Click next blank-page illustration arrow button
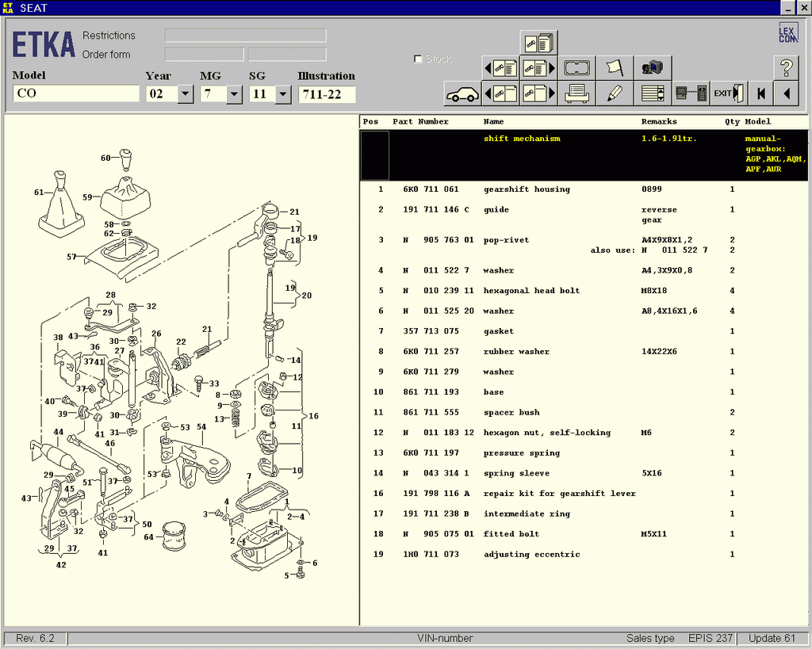This screenshot has height=649, width=812. 538,94
